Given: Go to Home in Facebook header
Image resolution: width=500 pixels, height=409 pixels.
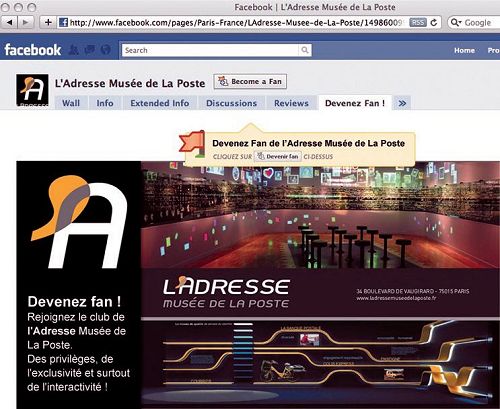Looking at the screenshot, I should [x=464, y=50].
